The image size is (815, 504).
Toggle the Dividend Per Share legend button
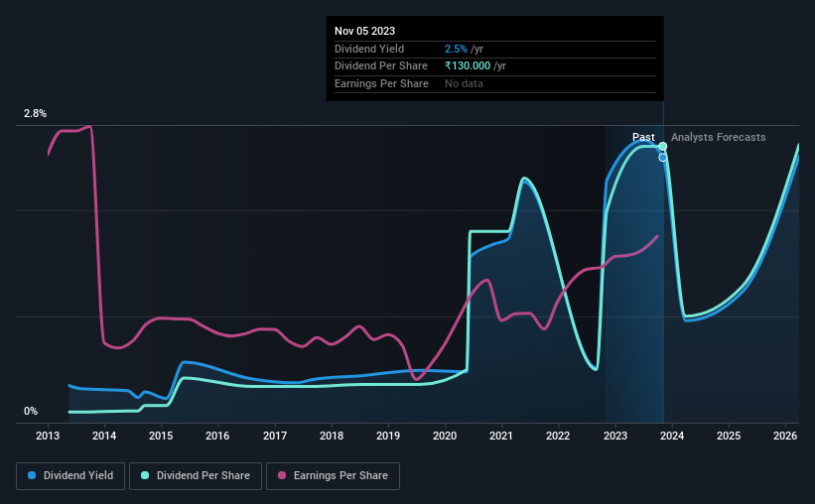pyautogui.click(x=196, y=476)
